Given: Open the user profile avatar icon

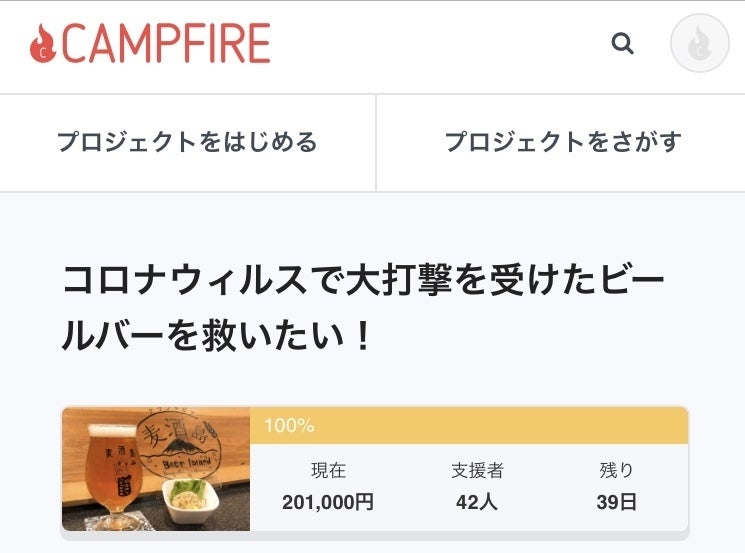Looking at the screenshot, I should pyautogui.click(x=699, y=44).
